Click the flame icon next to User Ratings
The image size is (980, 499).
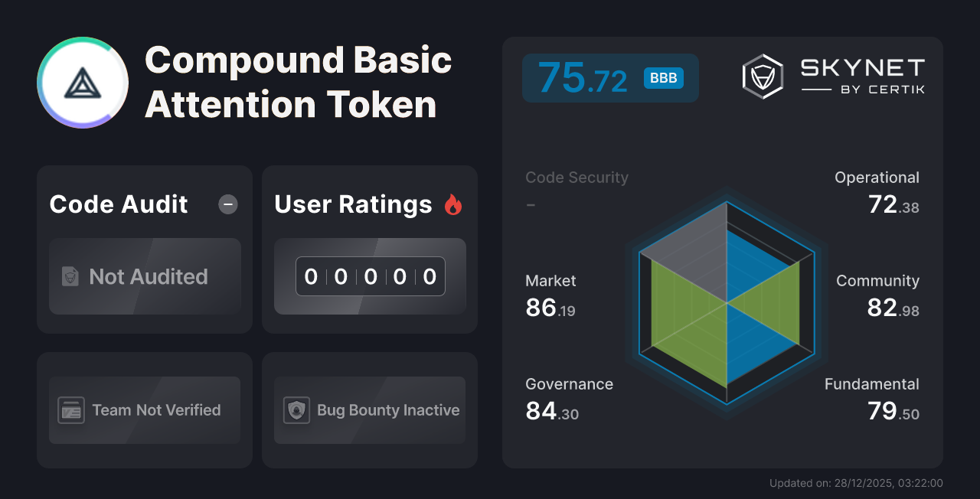click(x=453, y=204)
